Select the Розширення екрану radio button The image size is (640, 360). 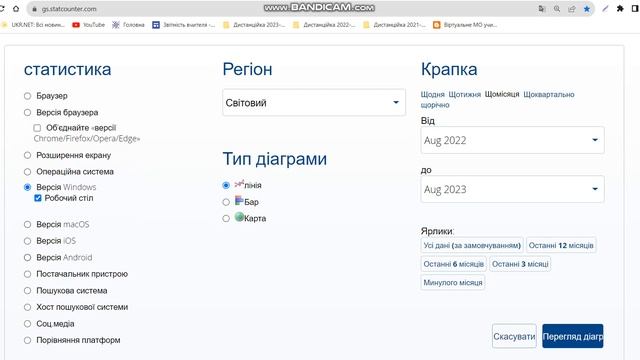point(27,155)
